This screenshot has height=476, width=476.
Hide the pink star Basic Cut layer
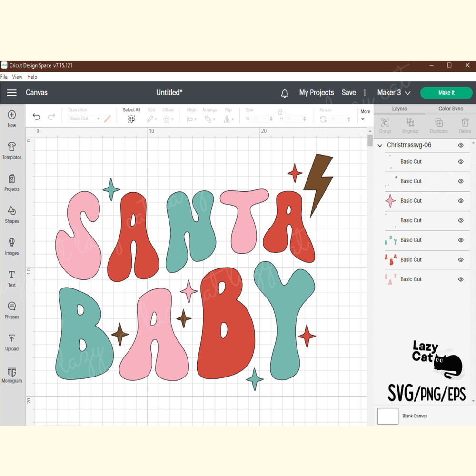point(460,200)
